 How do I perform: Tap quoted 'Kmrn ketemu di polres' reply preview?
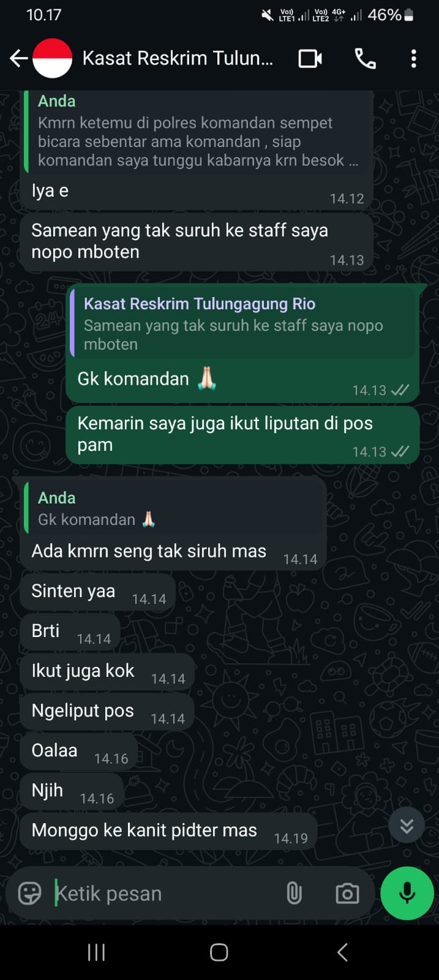point(198,132)
